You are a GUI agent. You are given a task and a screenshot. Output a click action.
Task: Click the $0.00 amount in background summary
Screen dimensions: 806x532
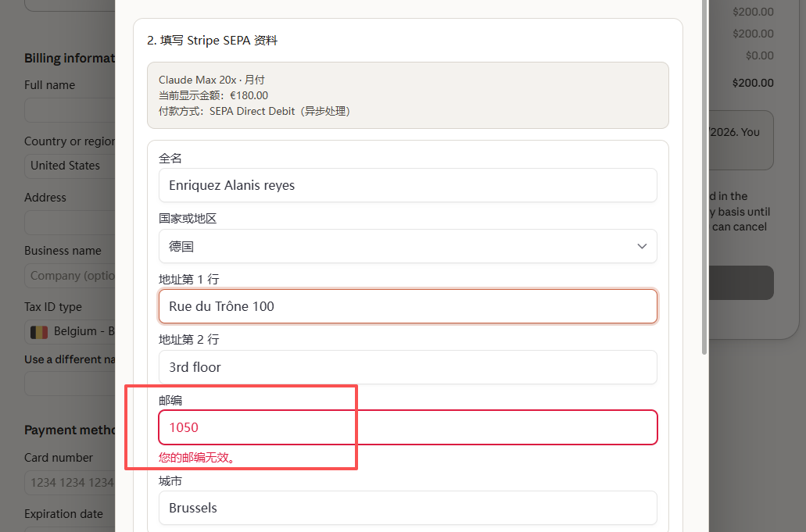pyautogui.click(x=759, y=55)
